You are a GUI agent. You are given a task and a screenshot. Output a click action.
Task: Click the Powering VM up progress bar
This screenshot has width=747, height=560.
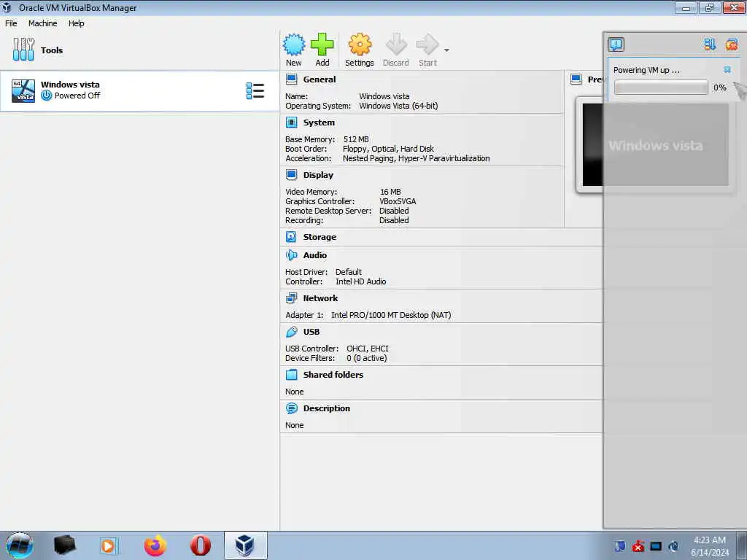(661, 87)
